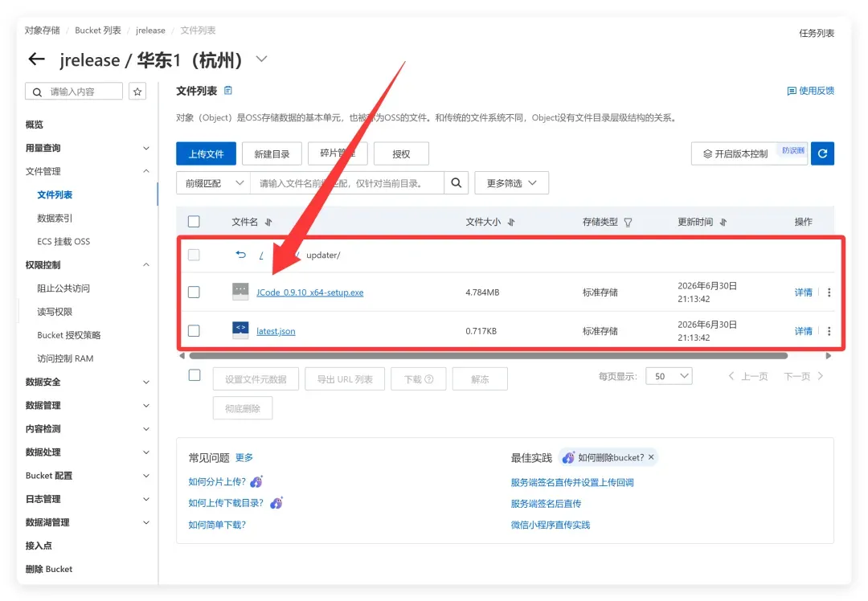
Task: Click the exe file type icon
Action: click(240, 292)
